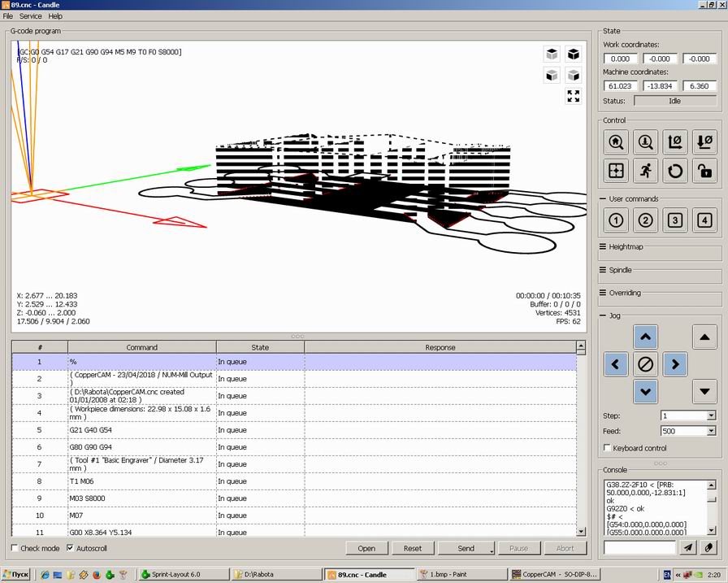
Task: Click the Unlock padlock icon
Action: [x=704, y=171]
